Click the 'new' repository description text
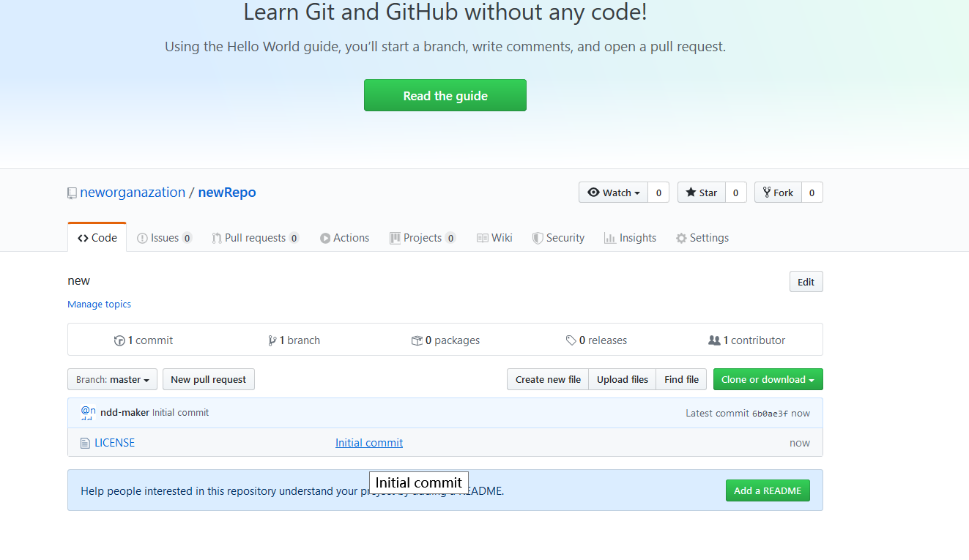 (79, 280)
